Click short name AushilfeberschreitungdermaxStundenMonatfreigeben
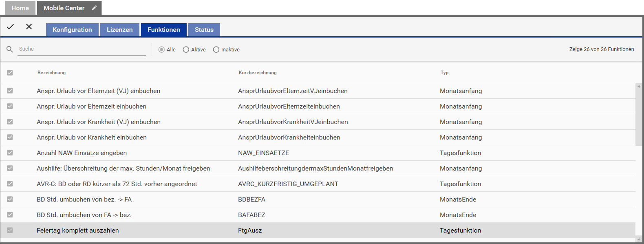 [315, 169]
